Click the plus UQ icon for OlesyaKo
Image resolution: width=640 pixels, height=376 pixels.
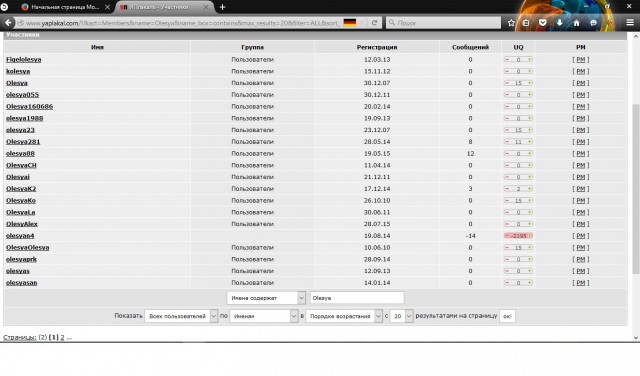pyautogui.click(x=530, y=200)
